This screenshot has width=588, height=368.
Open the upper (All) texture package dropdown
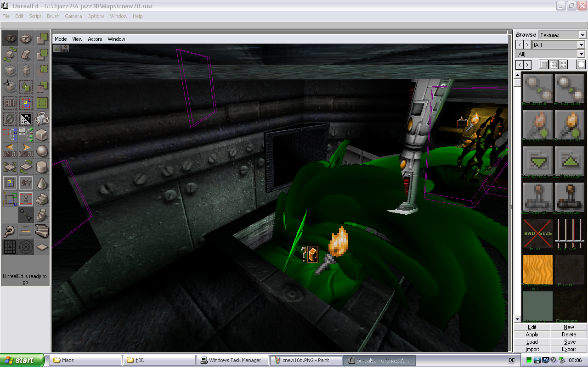pyautogui.click(x=581, y=45)
